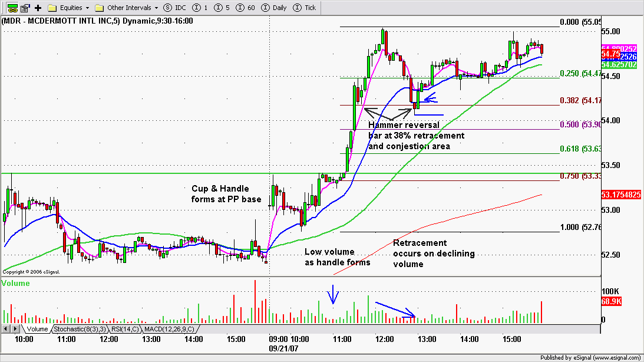Click the Retracement occurs on declining volume note

tap(434, 254)
